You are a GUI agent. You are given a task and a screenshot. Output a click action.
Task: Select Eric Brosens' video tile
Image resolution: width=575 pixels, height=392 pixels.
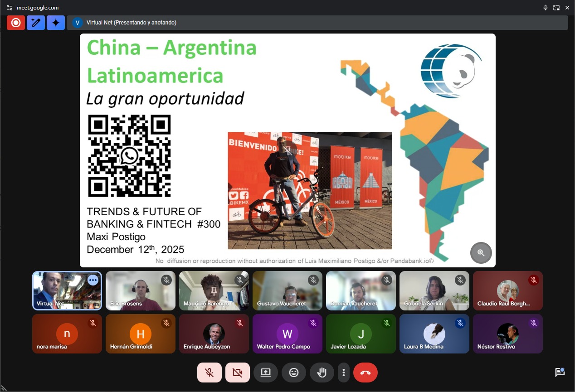pyautogui.click(x=141, y=291)
